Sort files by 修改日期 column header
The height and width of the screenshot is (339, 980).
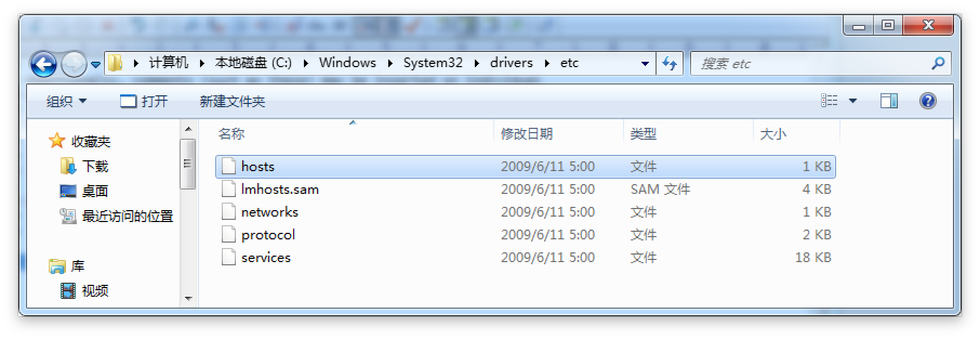tap(526, 134)
